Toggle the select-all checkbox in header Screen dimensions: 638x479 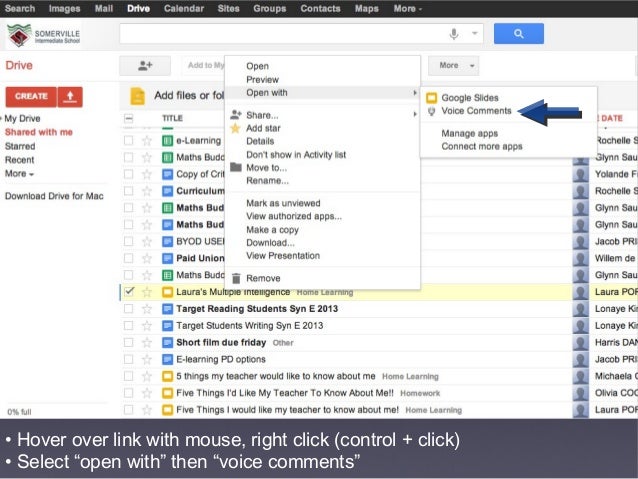(129, 118)
